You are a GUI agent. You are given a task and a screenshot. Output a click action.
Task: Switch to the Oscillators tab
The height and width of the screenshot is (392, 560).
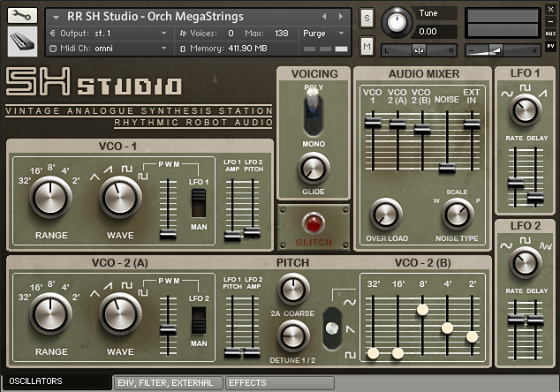57,381
